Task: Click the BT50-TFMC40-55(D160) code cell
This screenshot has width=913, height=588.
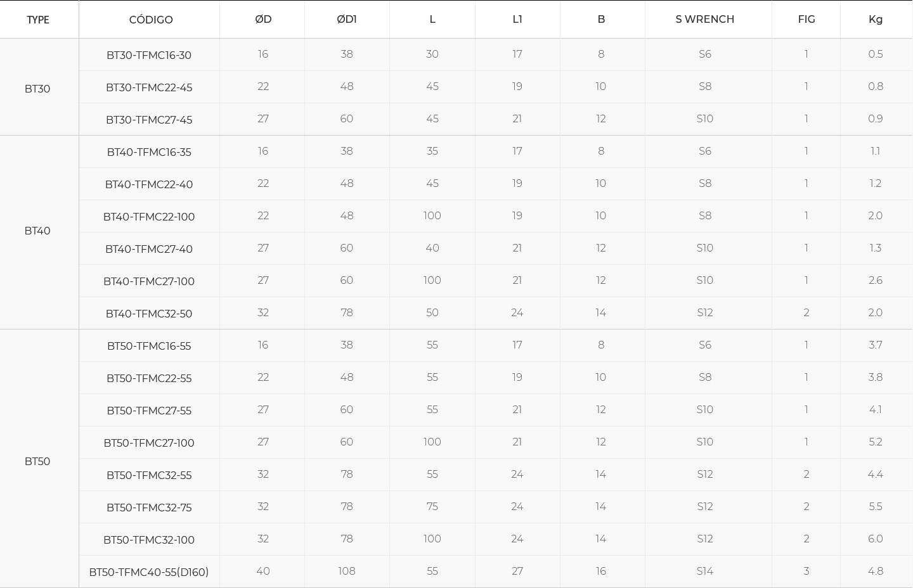Action: (149, 572)
